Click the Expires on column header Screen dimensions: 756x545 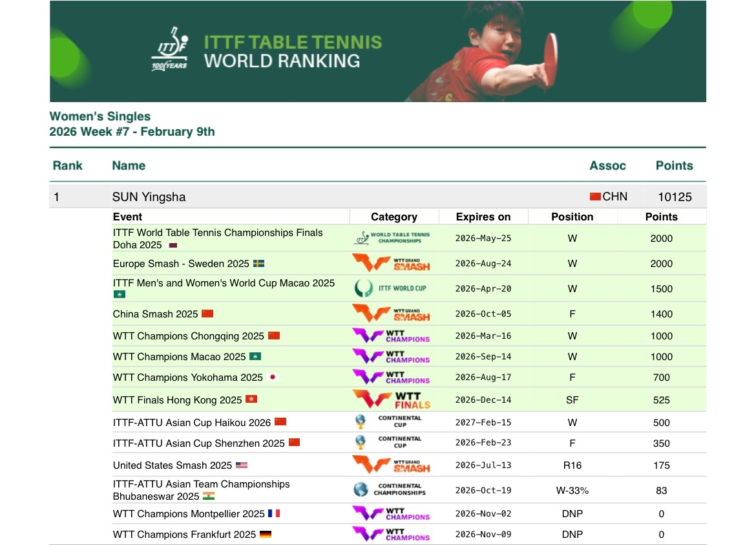(x=483, y=217)
